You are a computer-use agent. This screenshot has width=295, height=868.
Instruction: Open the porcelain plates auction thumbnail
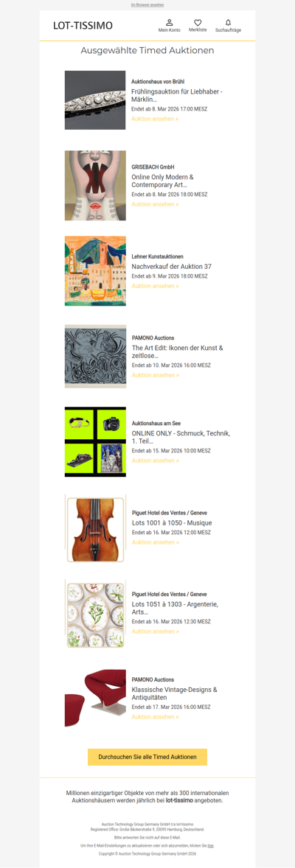point(95,613)
